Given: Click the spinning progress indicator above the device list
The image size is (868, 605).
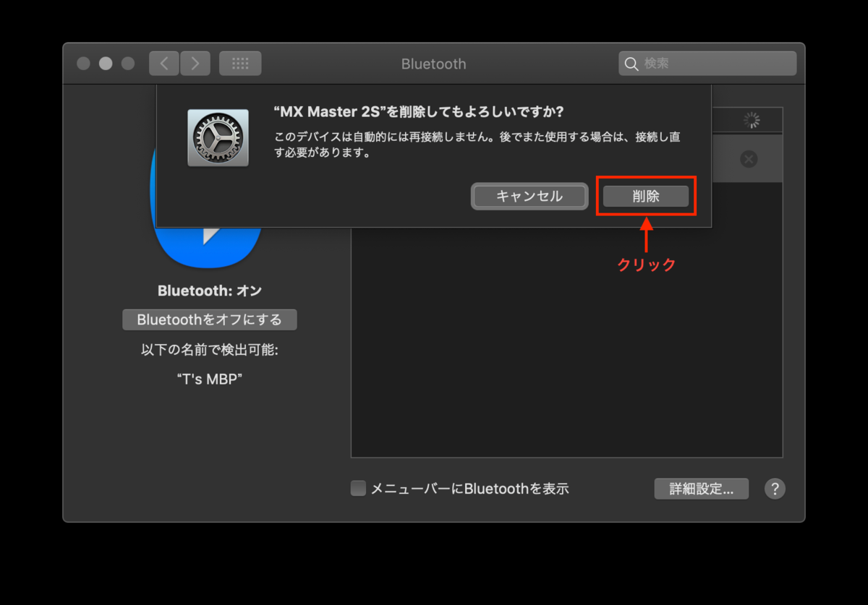Looking at the screenshot, I should pyautogui.click(x=751, y=120).
